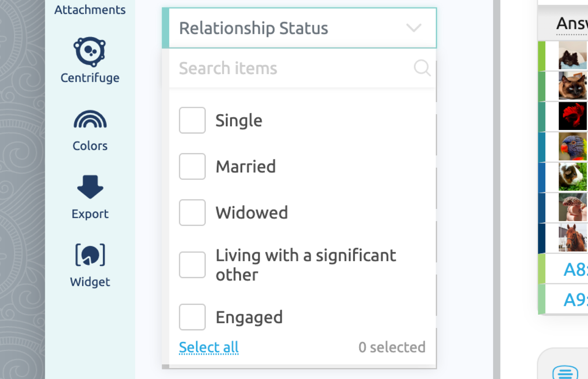Select the horse answer thumbnail
This screenshot has width=588, height=379.
click(573, 238)
